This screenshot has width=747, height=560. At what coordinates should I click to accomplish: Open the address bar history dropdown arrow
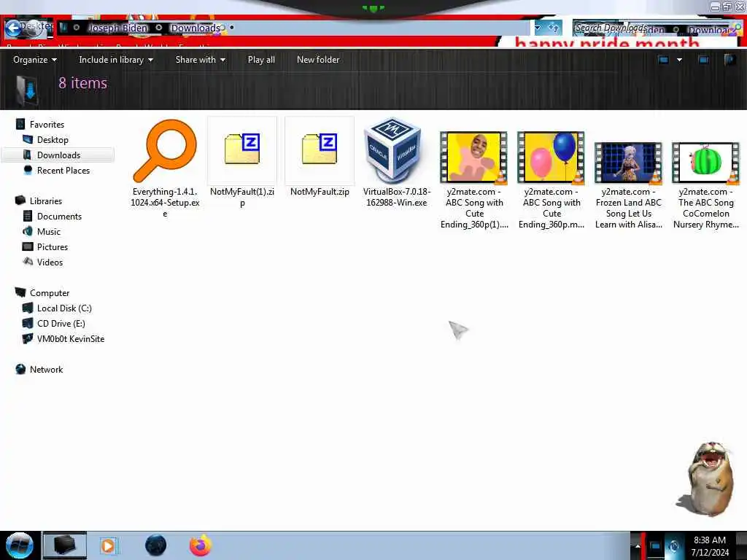tap(538, 28)
